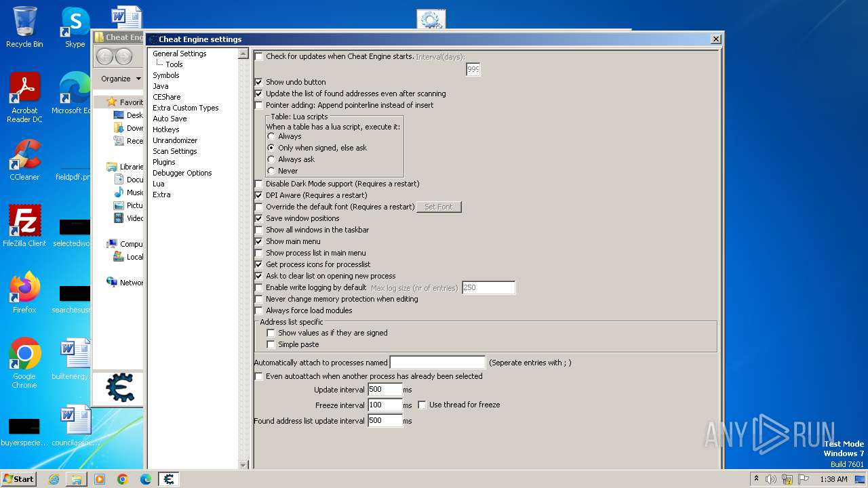868x488 pixels.
Task: Open Organize dropdown in Explorer window
Action: (121, 79)
